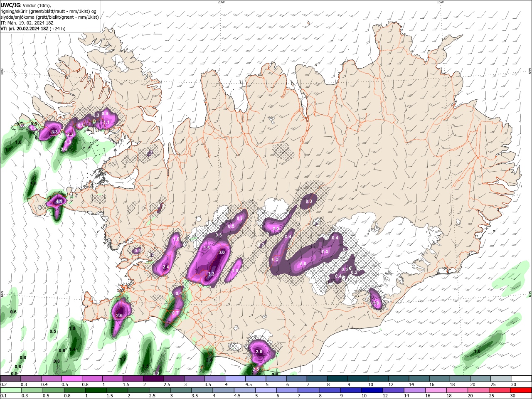Select pale grey swatch between 25 and 30, snow legend
532x399 pixels.
pyautogui.click(x=501, y=379)
